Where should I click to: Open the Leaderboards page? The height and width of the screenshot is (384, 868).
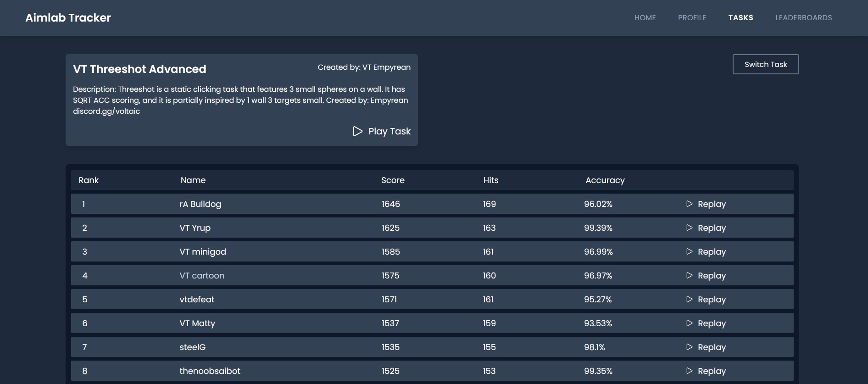pyautogui.click(x=803, y=17)
